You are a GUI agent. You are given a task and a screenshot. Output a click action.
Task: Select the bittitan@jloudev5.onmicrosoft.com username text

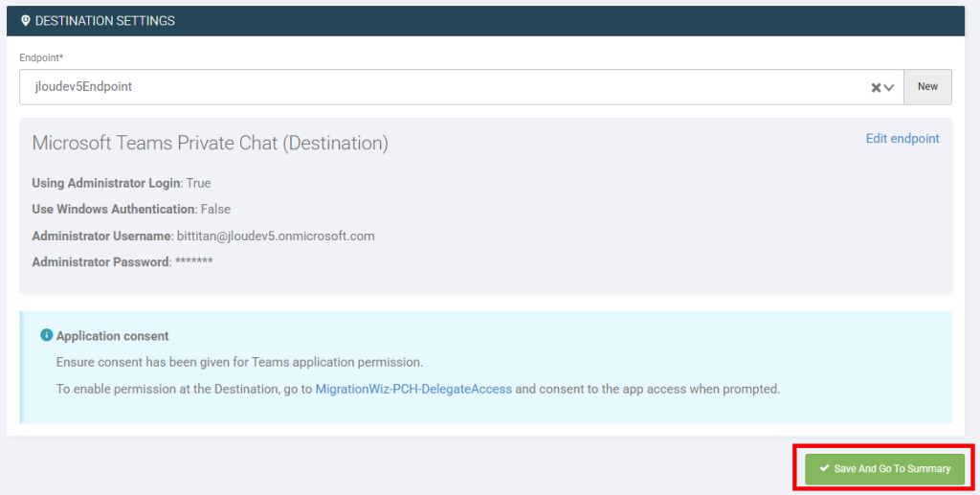coord(276,236)
